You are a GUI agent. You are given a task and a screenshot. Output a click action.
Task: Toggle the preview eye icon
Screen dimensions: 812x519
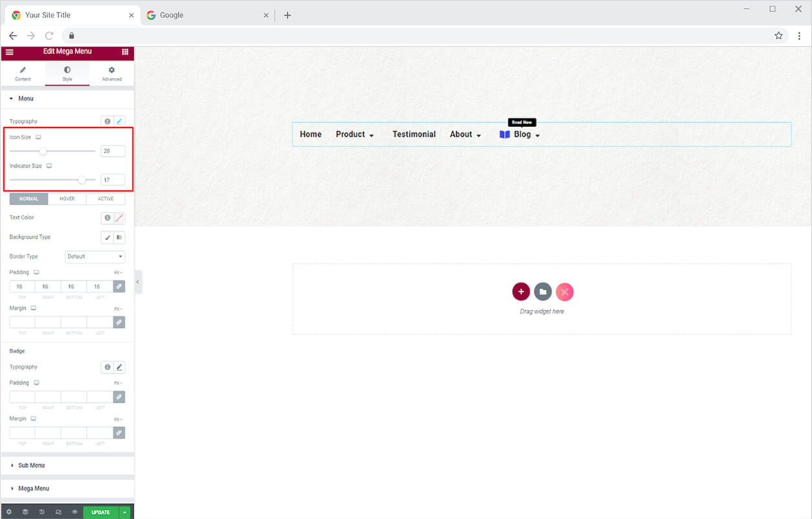click(x=75, y=512)
